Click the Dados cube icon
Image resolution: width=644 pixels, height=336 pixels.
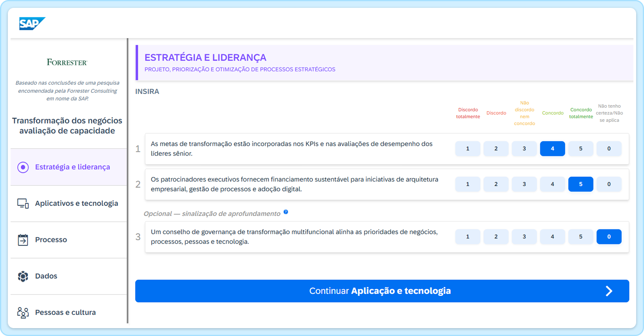(x=23, y=276)
